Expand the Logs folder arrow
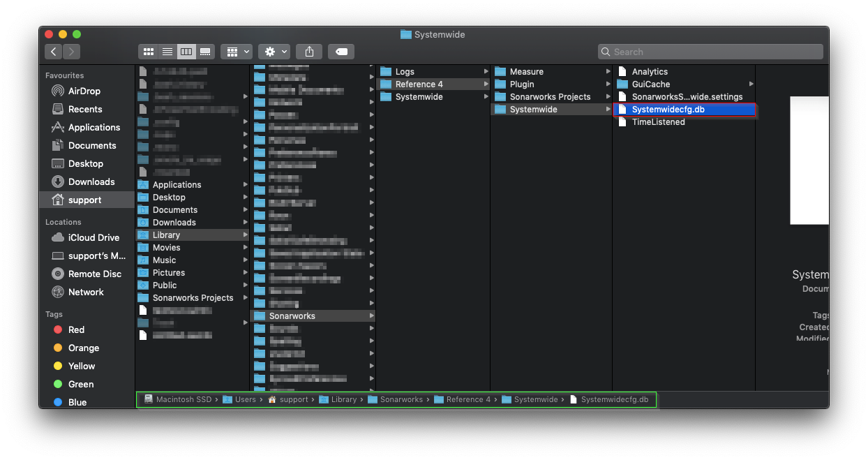868x460 pixels. click(486, 71)
